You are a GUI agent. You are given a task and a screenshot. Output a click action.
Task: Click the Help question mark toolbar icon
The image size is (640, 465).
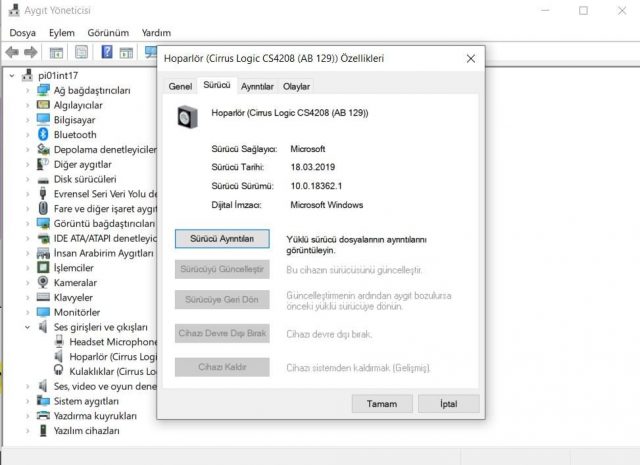point(107,52)
